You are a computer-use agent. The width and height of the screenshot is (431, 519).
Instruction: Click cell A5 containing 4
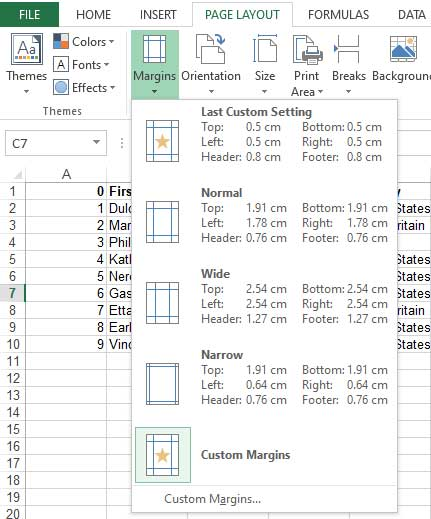point(66,259)
